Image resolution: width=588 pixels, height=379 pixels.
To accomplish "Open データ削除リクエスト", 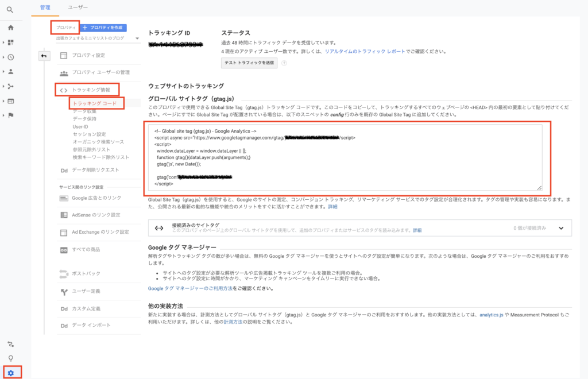I will coord(96,170).
